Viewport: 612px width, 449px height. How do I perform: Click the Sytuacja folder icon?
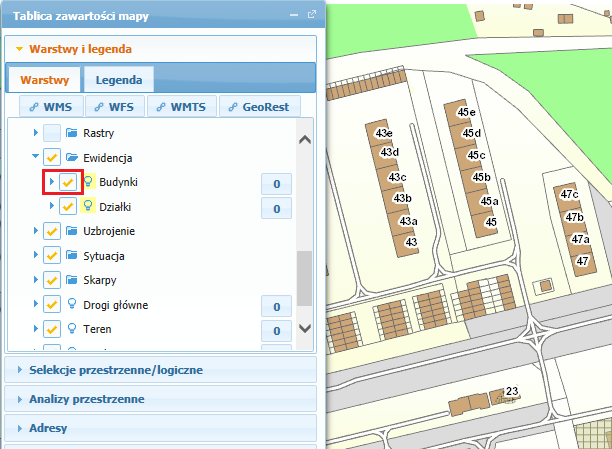[71, 255]
